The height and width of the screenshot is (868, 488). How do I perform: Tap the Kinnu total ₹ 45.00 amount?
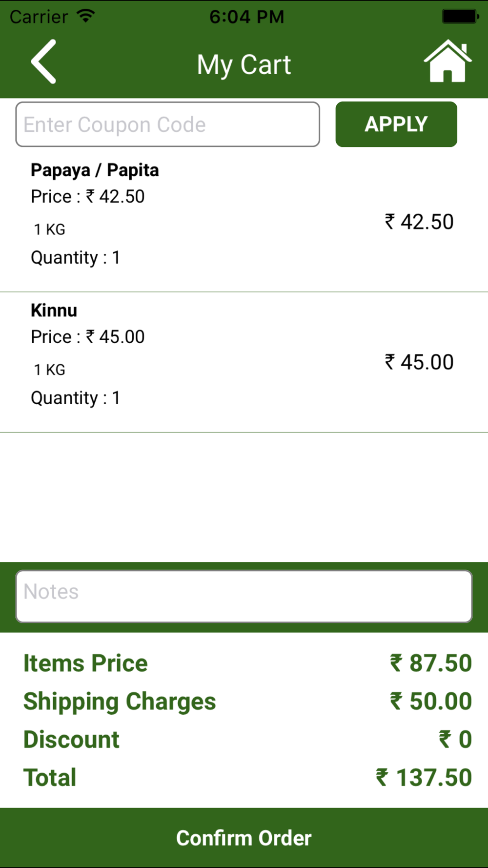tap(419, 362)
